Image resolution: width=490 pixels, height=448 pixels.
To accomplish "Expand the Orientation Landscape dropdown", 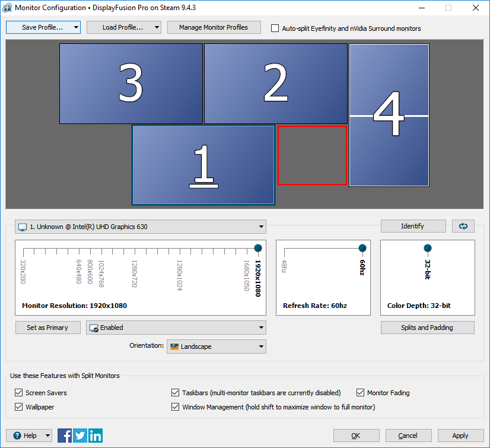I will pyautogui.click(x=216, y=347).
